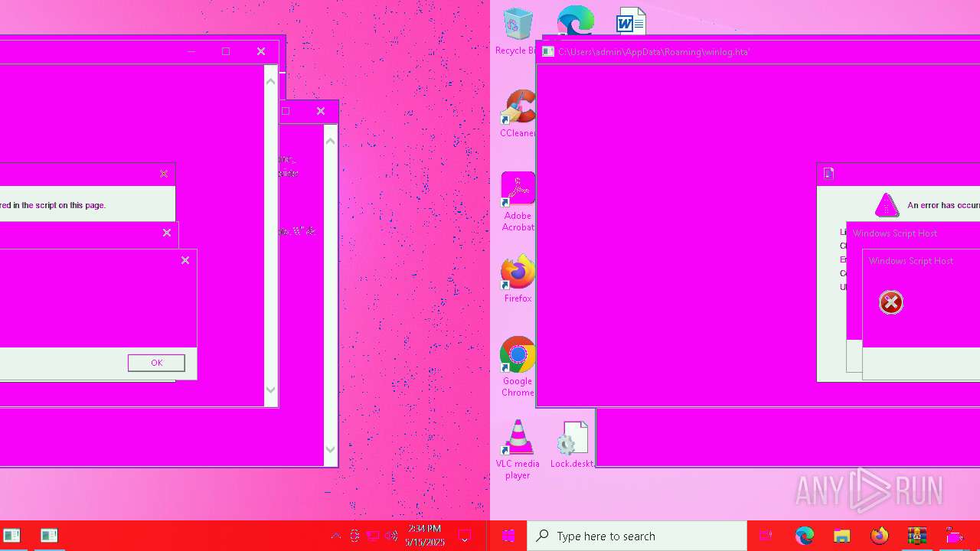Click the warning triangle in the error dialog
Image resolution: width=980 pixels, height=551 pixels.
click(x=887, y=205)
